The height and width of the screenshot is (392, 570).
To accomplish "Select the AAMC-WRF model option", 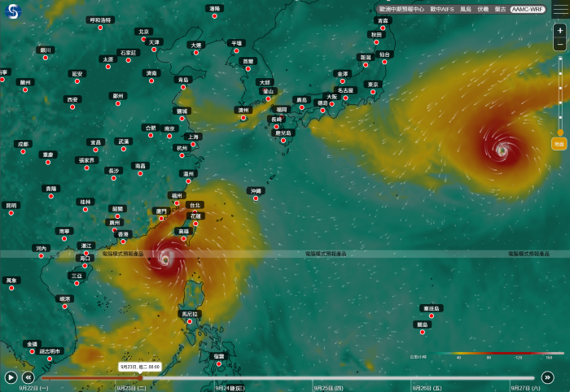I will [x=526, y=9].
